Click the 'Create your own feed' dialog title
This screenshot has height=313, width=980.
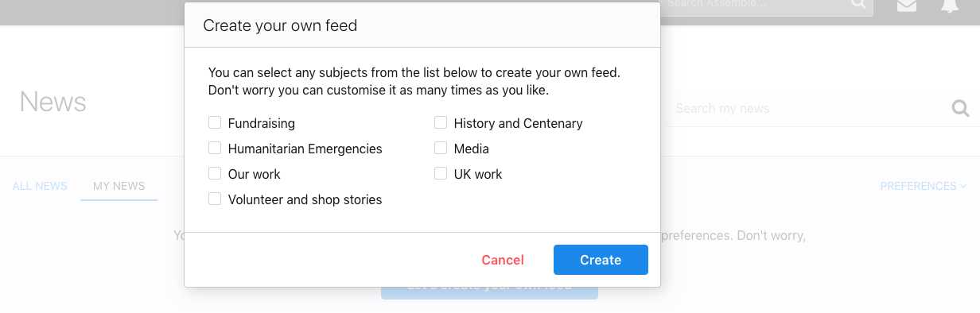click(x=280, y=25)
